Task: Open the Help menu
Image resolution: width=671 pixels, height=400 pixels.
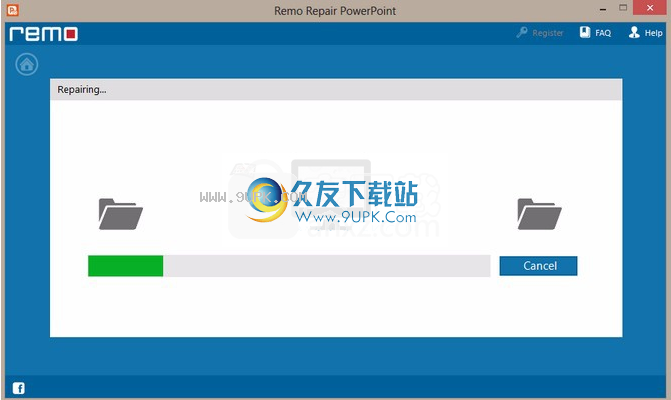Action: pyautogui.click(x=645, y=33)
